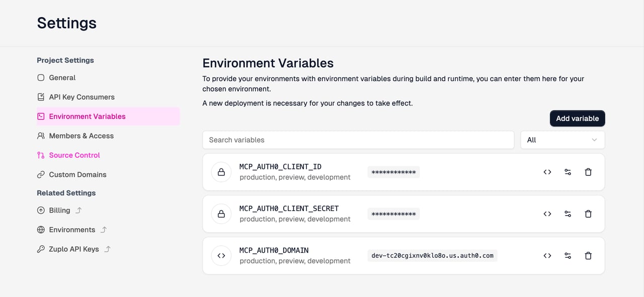644x297 pixels.
Task: Select Environment Variables in sidebar
Action: pos(108,116)
